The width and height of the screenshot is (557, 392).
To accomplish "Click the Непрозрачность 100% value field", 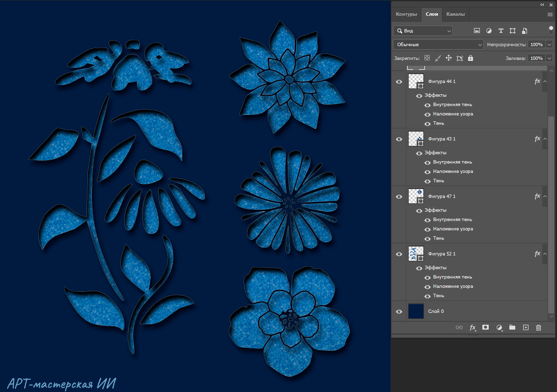I will 536,44.
